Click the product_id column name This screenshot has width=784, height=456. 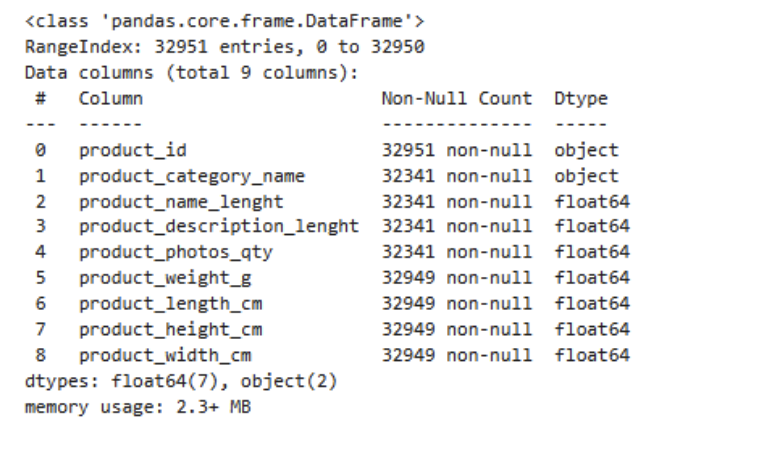tap(133, 151)
